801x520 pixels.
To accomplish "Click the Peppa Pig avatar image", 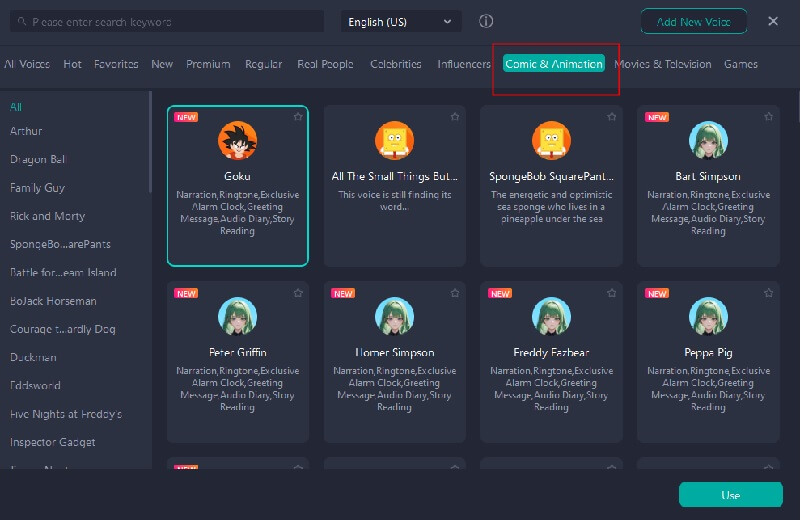I will [708, 317].
